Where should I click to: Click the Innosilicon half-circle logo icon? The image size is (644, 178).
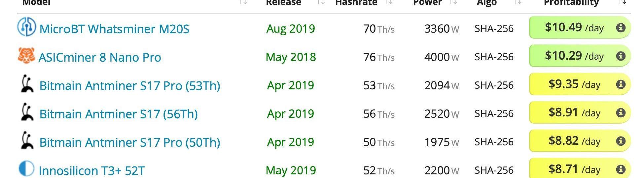[x=26, y=168]
